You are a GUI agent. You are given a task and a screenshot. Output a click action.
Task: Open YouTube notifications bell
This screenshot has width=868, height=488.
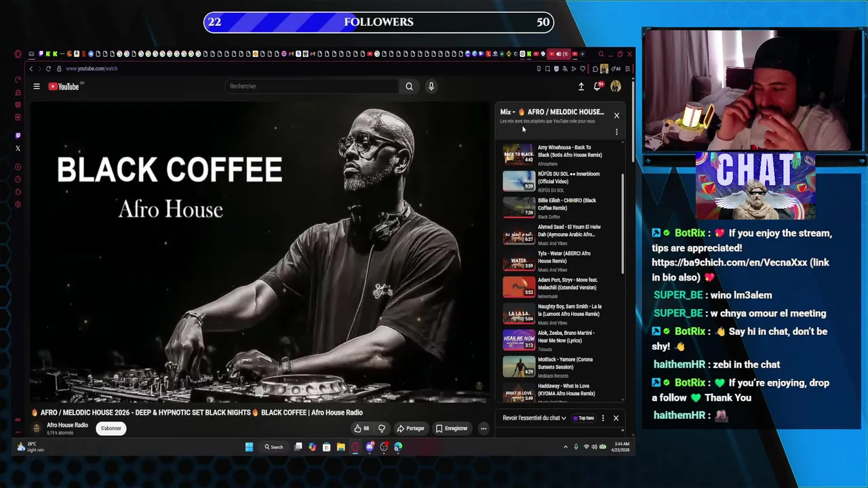coord(598,86)
